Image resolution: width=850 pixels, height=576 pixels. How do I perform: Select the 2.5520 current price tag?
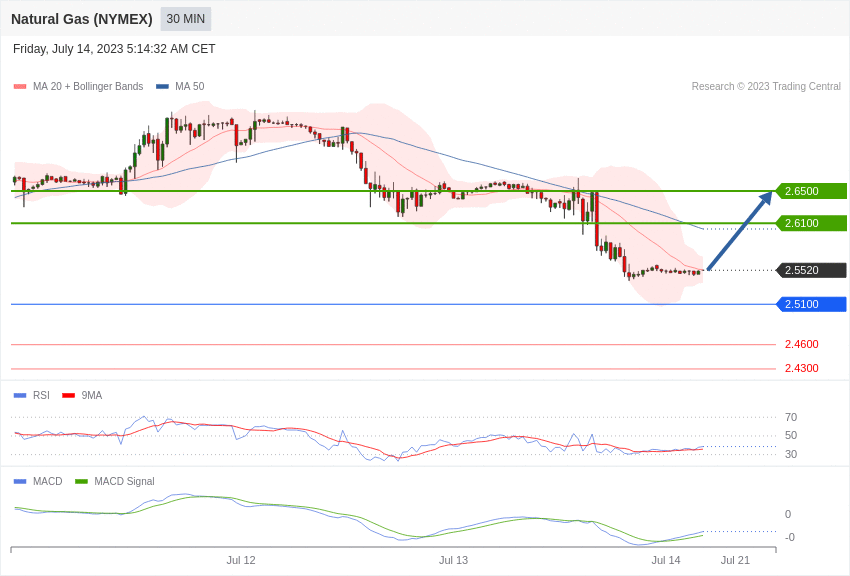[x=810, y=270]
